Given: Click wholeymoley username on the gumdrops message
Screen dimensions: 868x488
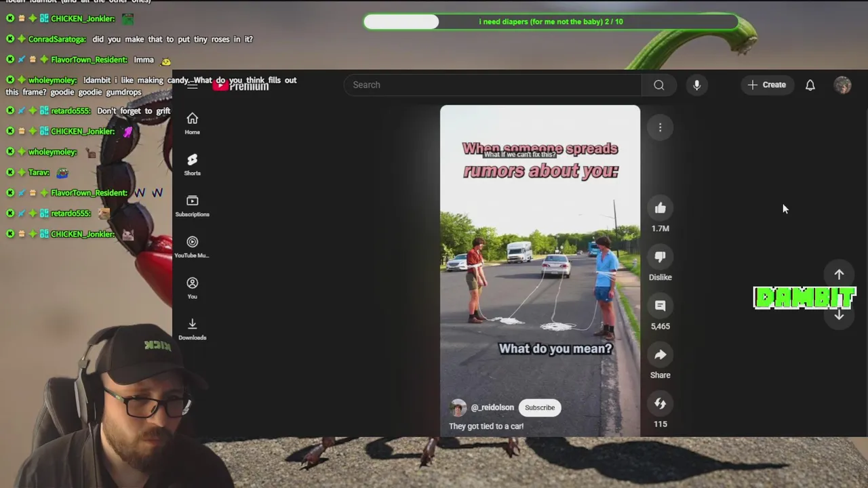Looking at the screenshot, I should coord(53,80).
